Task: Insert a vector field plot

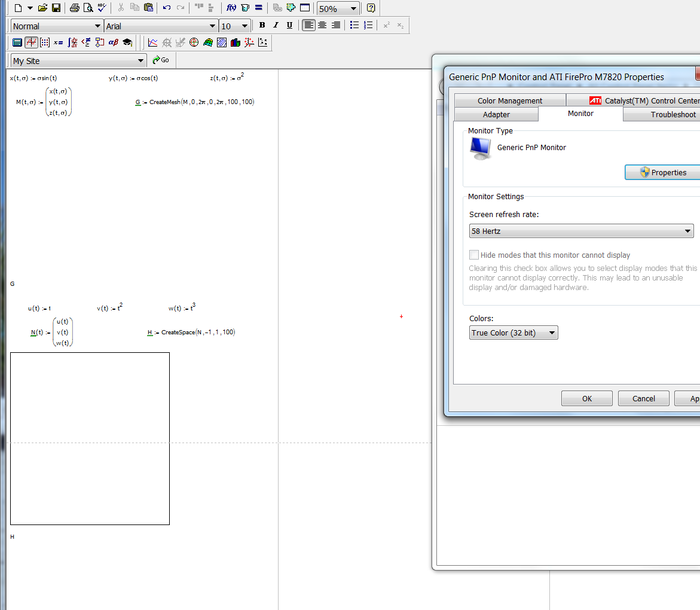Action: (x=263, y=42)
